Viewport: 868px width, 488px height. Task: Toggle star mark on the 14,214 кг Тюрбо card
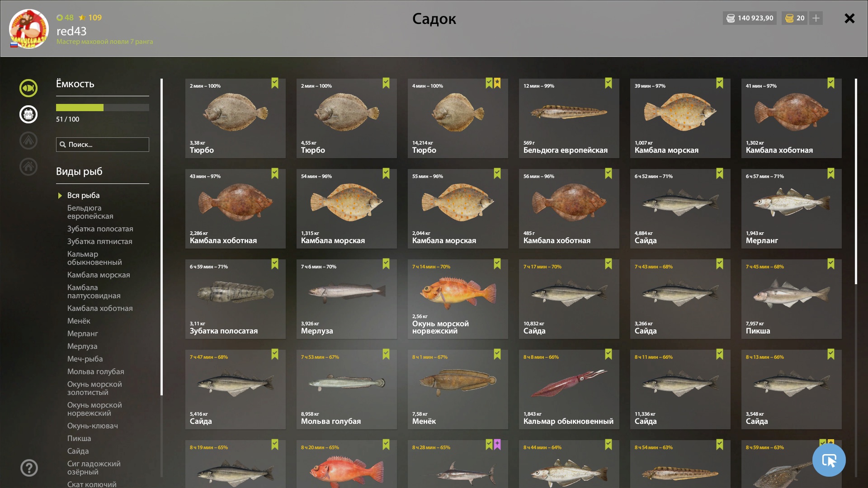(x=497, y=83)
